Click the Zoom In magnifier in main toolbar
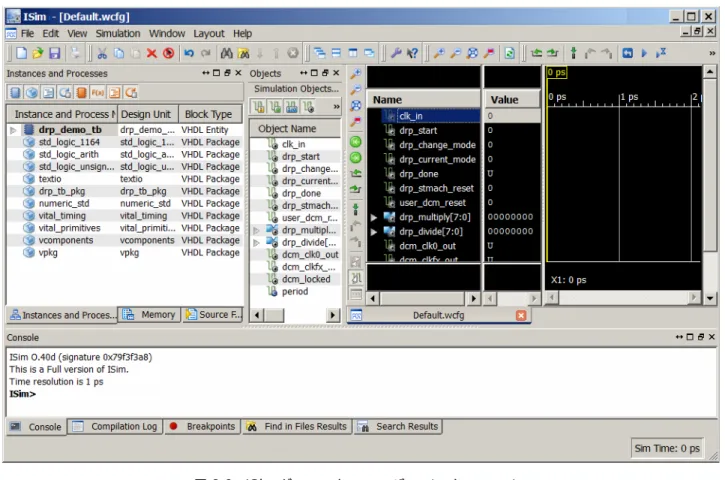The image size is (725, 480). 439,53
